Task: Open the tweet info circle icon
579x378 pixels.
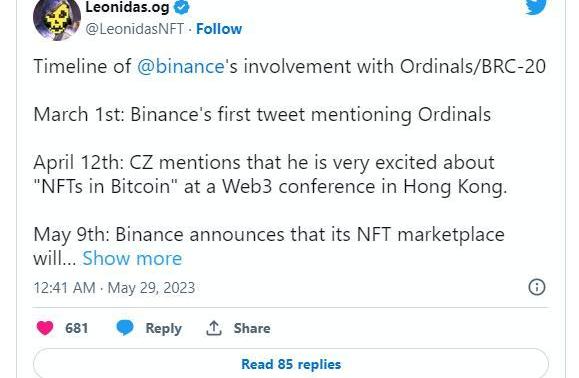Action: (537, 287)
